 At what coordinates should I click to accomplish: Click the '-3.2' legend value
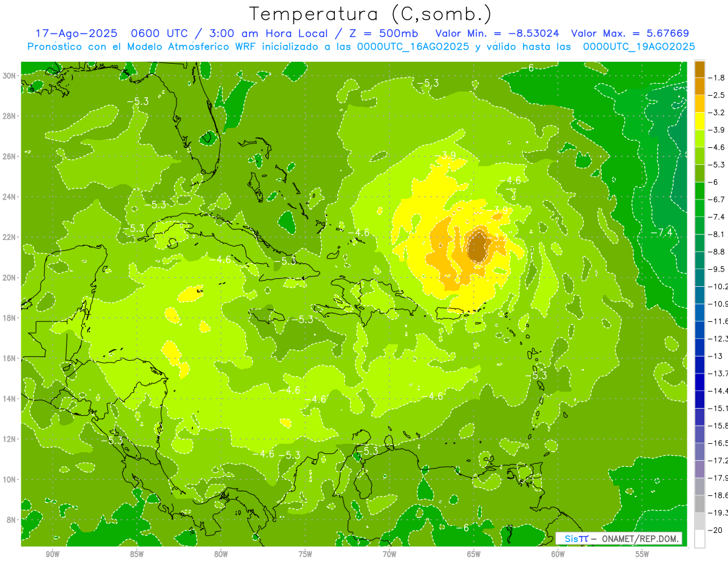click(717, 113)
